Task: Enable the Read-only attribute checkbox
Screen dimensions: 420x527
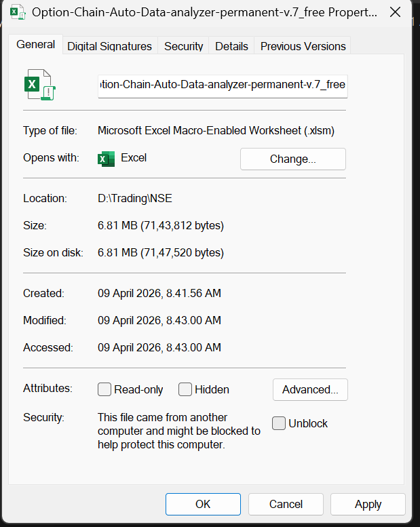Action: [104, 389]
